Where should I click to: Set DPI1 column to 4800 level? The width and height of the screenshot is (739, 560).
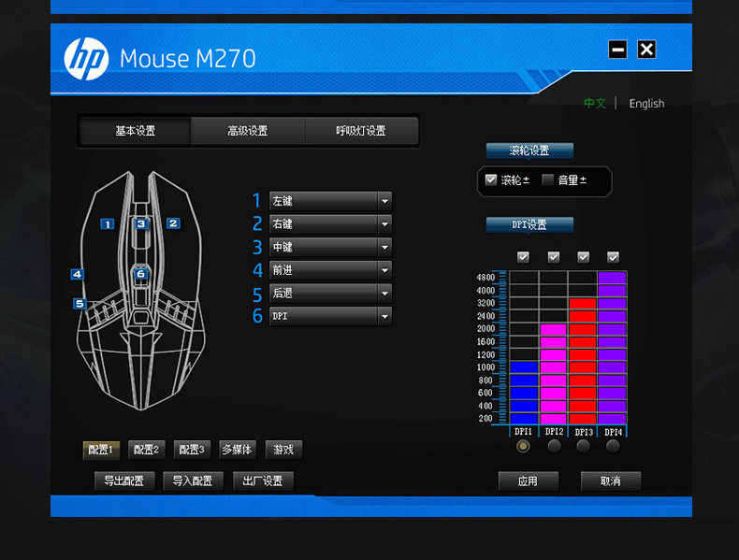click(x=524, y=278)
